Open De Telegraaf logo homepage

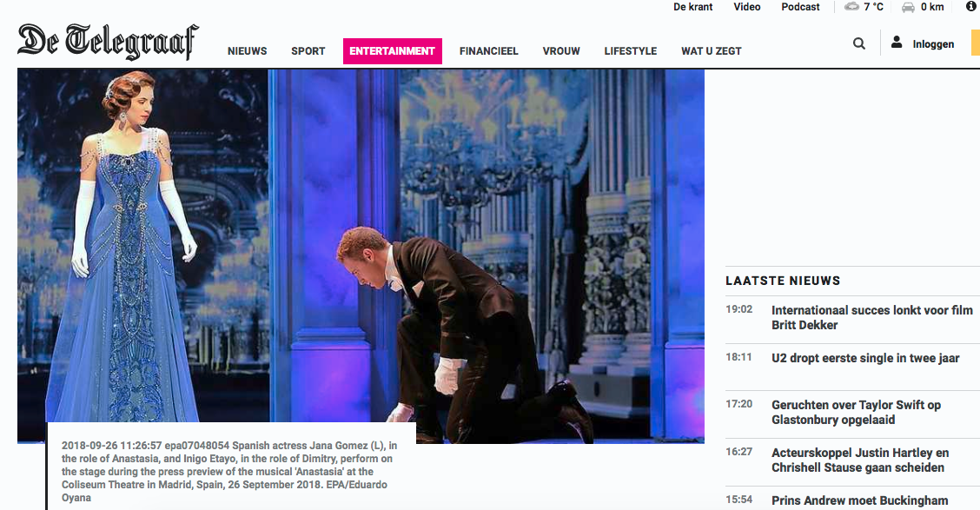coord(108,41)
